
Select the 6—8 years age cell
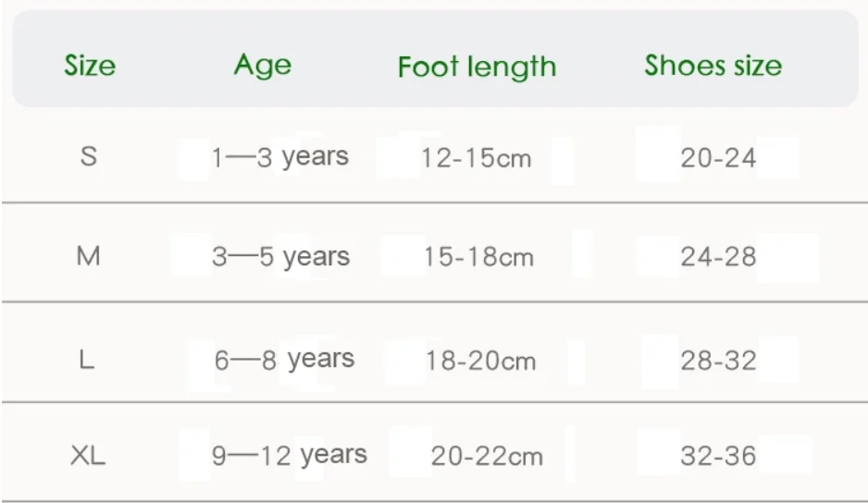point(283,360)
